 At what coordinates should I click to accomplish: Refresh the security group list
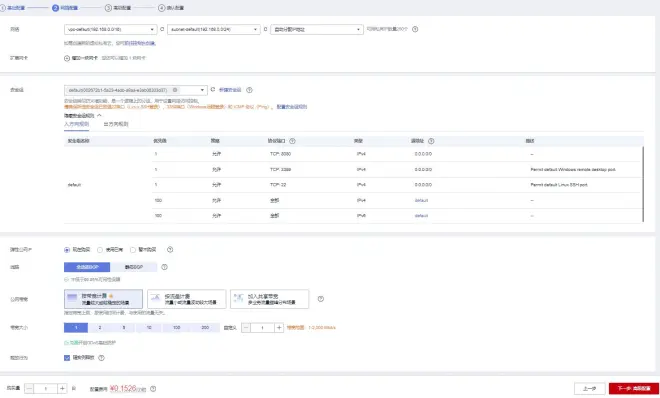coord(213,90)
